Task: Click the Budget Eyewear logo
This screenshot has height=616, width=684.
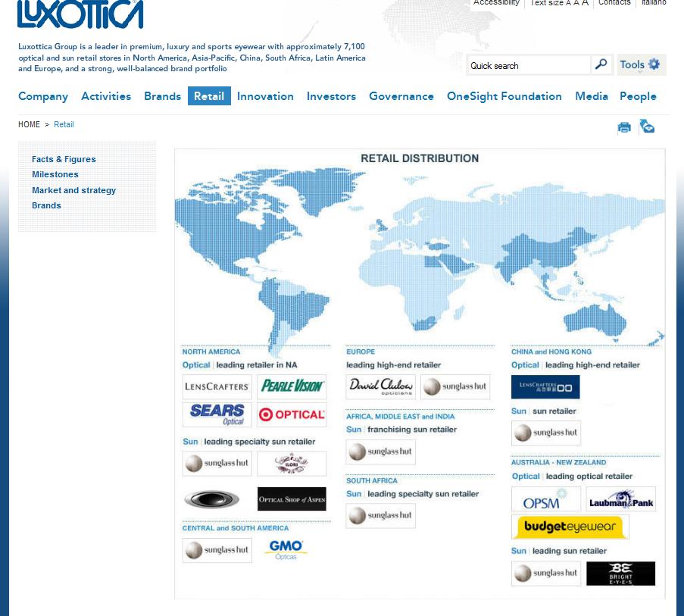Action: [570, 527]
